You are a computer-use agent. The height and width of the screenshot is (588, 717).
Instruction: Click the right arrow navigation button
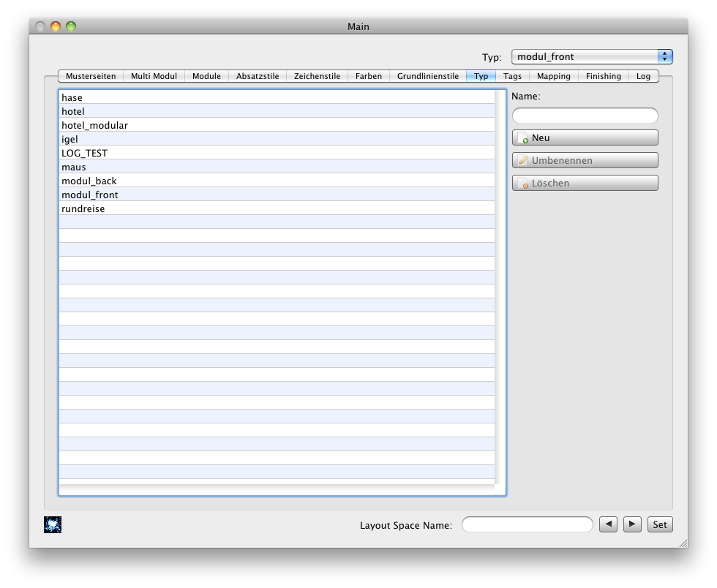633,524
